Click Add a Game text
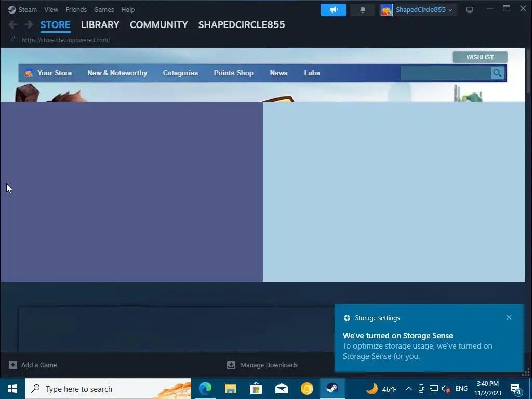The width and height of the screenshot is (532, 399). tap(39, 365)
